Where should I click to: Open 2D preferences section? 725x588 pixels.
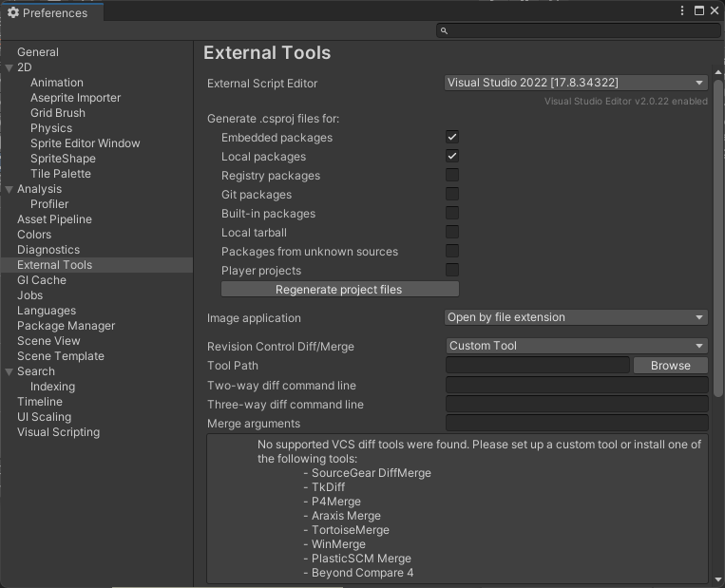[x=25, y=67]
